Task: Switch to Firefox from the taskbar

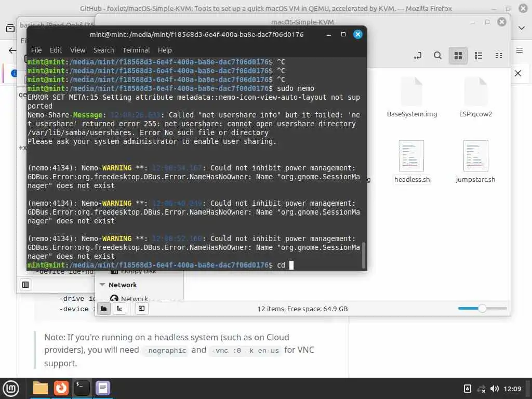Action: 61,388
